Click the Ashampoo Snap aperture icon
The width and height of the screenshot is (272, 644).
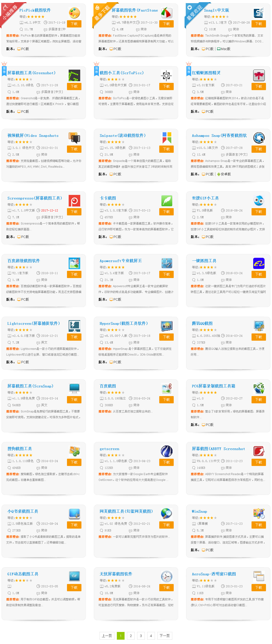click(259, 138)
